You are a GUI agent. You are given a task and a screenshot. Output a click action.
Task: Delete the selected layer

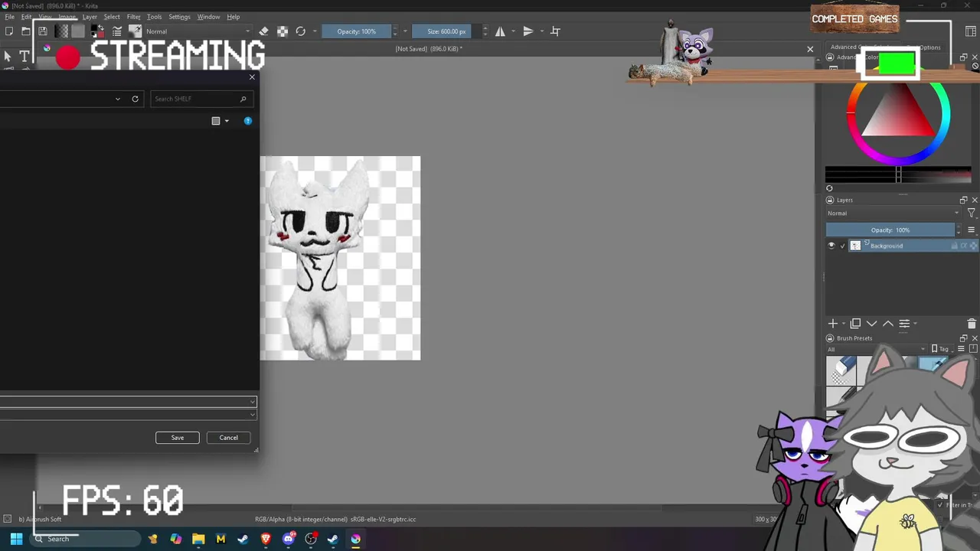972,324
